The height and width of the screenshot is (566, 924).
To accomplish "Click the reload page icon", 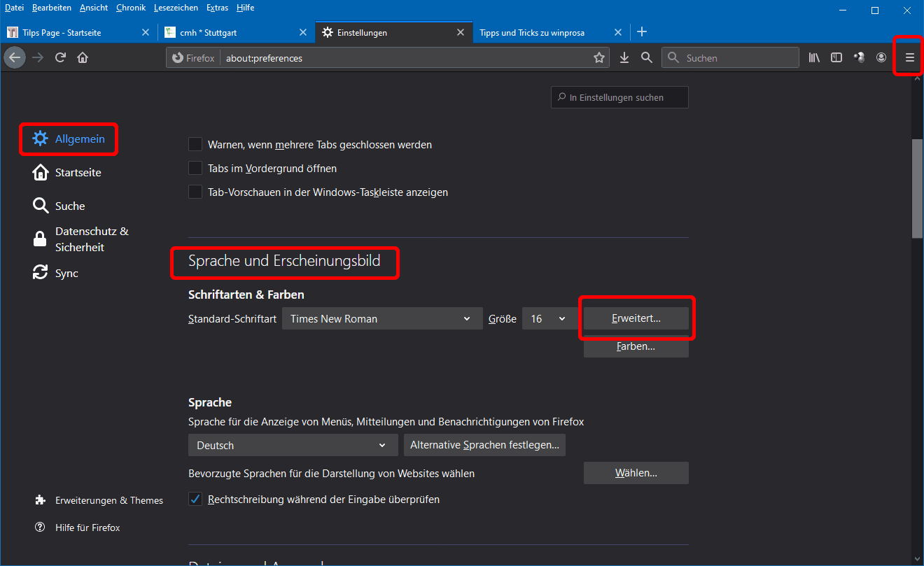I will [x=61, y=57].
